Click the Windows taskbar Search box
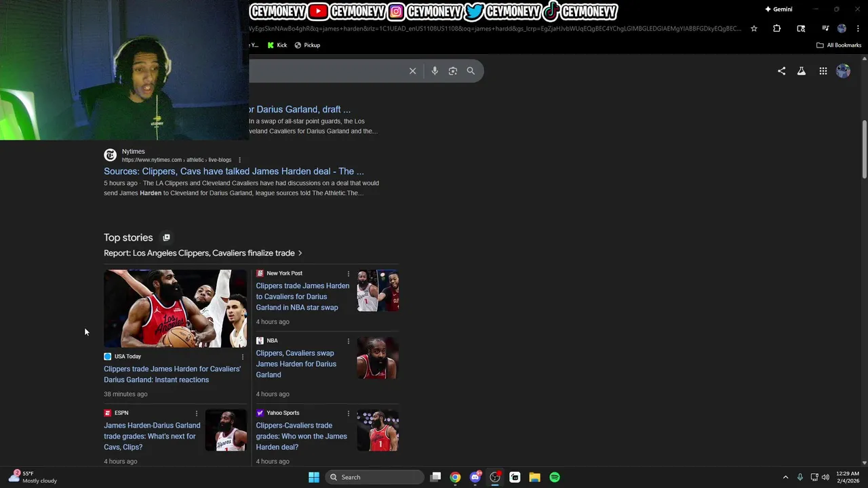This screenshot has width=868, height=488. pos(374,477)
